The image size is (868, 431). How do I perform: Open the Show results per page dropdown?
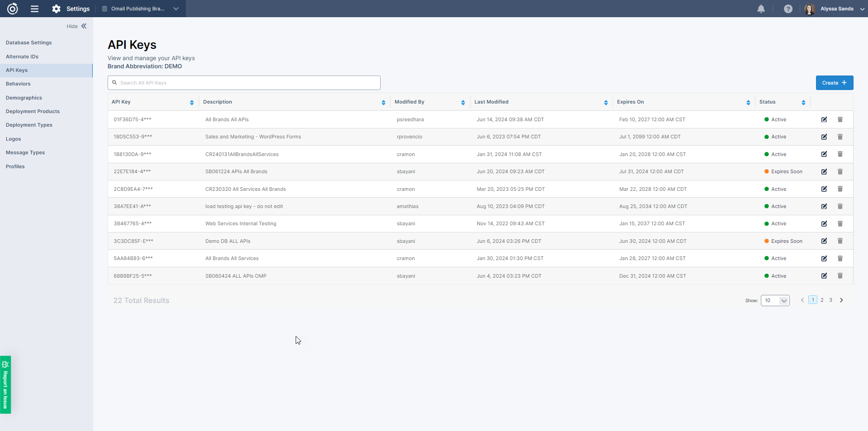tap(775, 300)
